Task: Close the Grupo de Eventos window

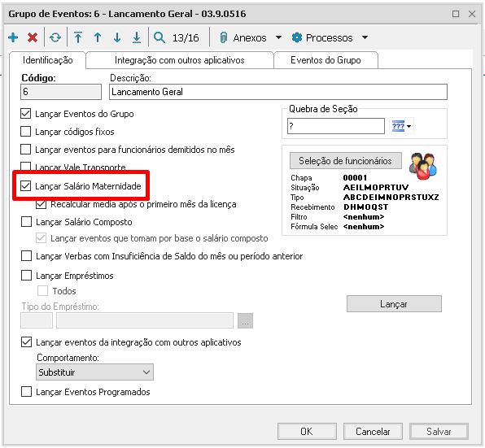Action: 472,14
